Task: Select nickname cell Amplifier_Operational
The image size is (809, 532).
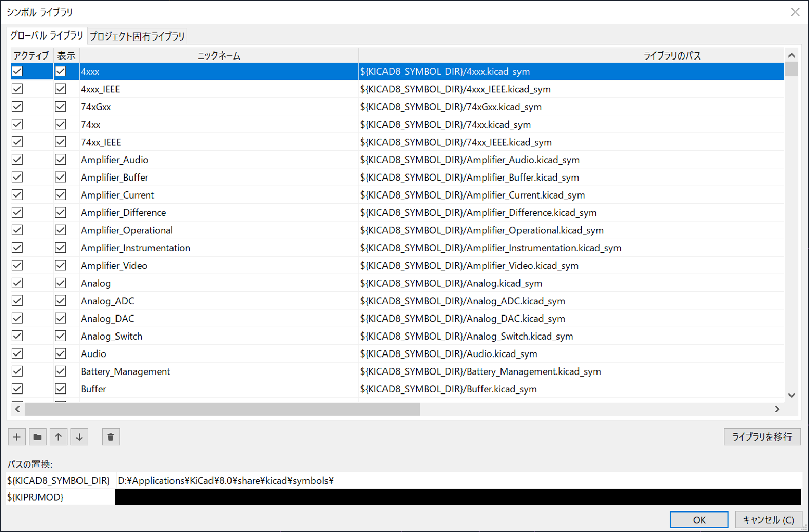Action: (219, 230)
